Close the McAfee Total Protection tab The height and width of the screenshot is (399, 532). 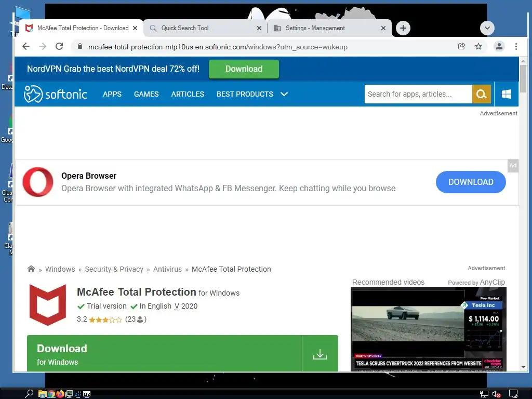click(135, 28)
